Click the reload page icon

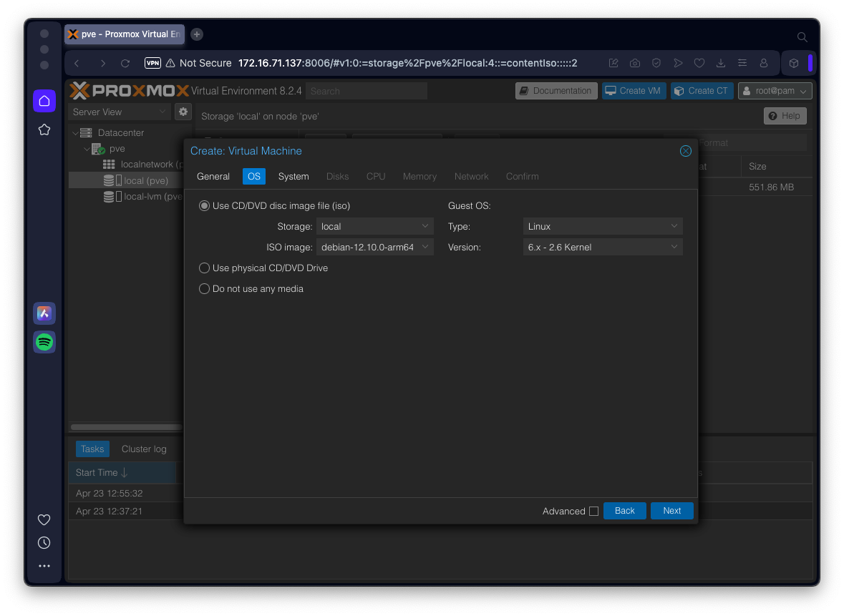125,63
